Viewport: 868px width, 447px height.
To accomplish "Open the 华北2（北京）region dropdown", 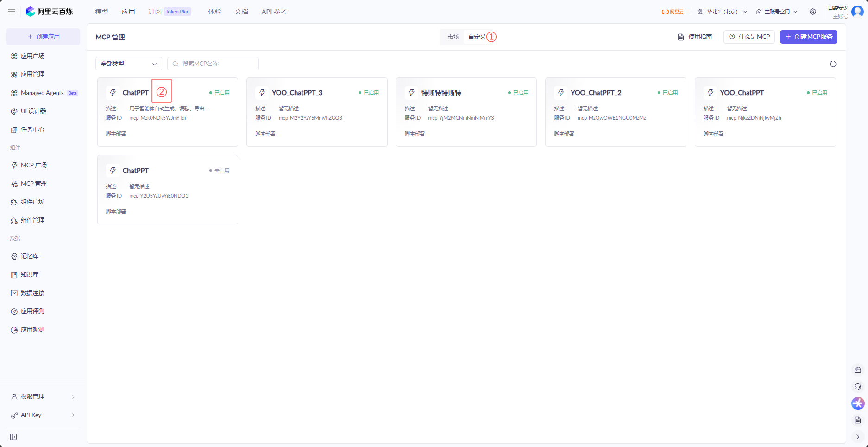I will click(722, 12).
